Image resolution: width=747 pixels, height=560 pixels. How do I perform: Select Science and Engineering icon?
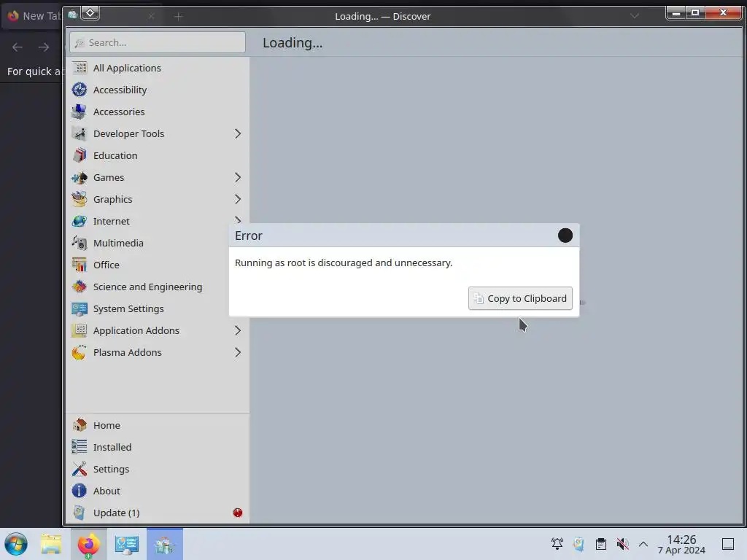(79, 287)
